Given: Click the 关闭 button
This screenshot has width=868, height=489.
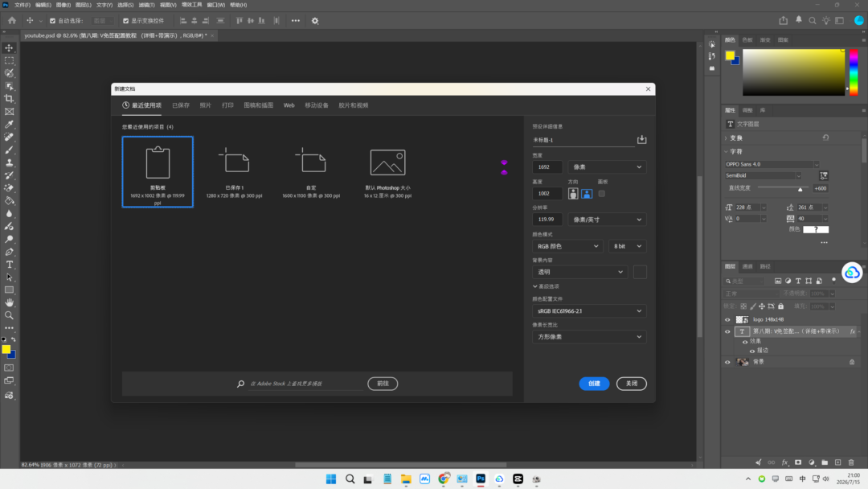Looking at the screenshot, I should pyautogui.click(x=631, y=383).
